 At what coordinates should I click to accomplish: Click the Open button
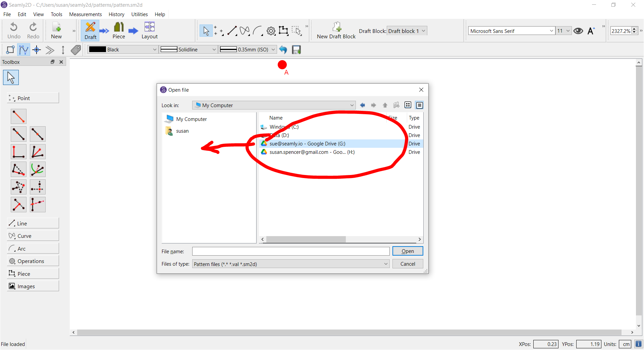[x=408, y=251]
